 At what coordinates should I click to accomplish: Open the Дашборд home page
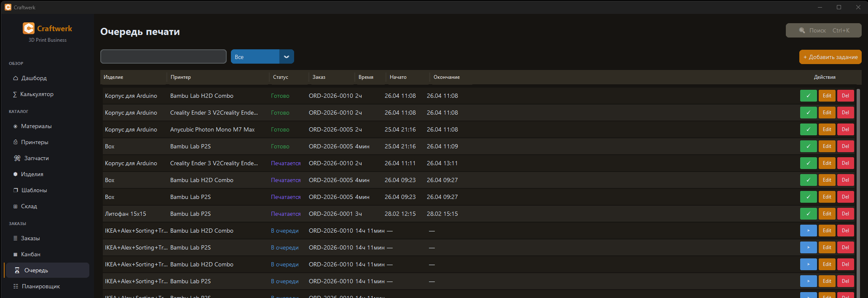(x=34, y=78)
